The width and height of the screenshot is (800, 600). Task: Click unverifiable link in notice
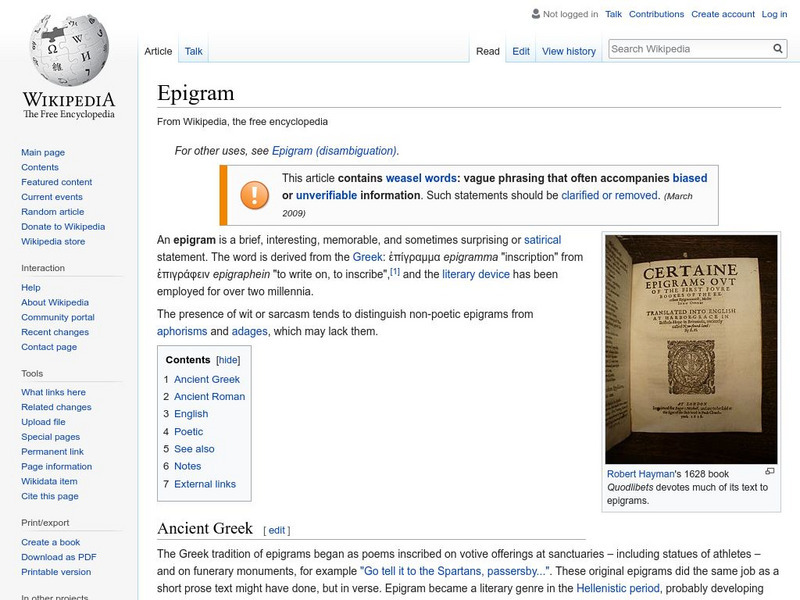tap(327, 195)
